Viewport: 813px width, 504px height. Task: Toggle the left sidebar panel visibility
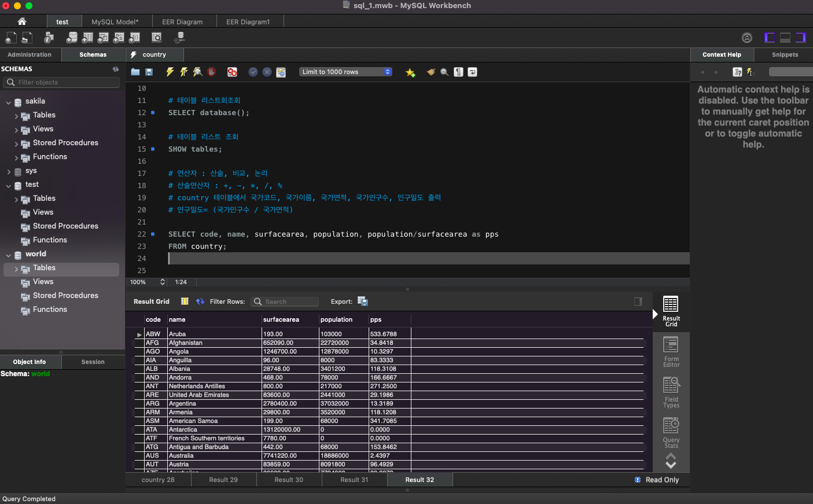coord(770,38)
